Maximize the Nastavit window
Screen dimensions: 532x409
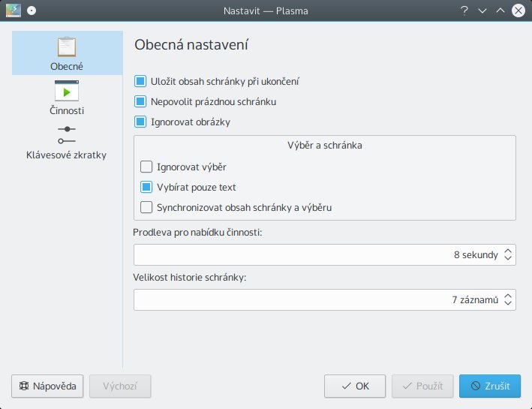[x=500, y=11]
